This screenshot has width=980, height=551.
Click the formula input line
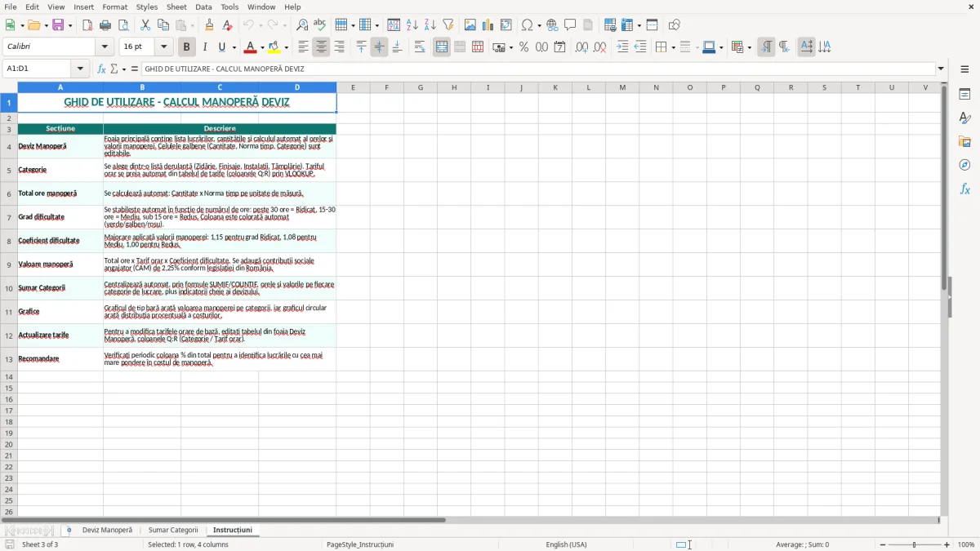tap(538, 69)
